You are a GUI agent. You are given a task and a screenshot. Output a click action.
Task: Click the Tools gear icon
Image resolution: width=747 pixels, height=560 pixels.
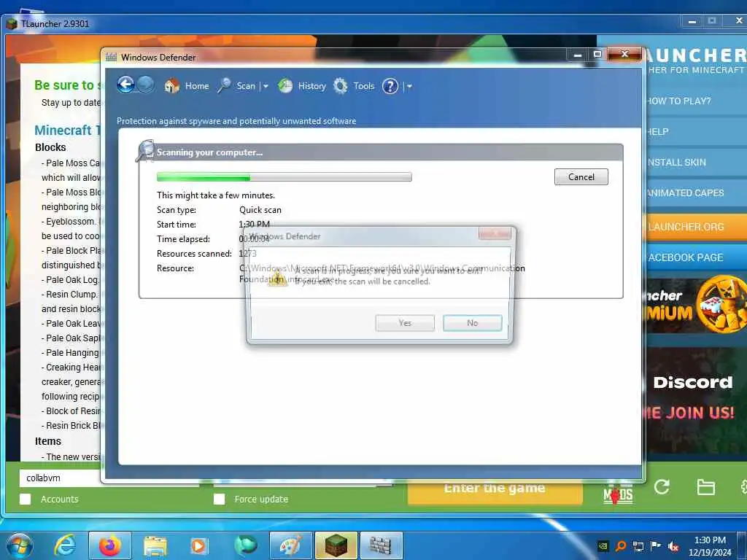(340, 86)
